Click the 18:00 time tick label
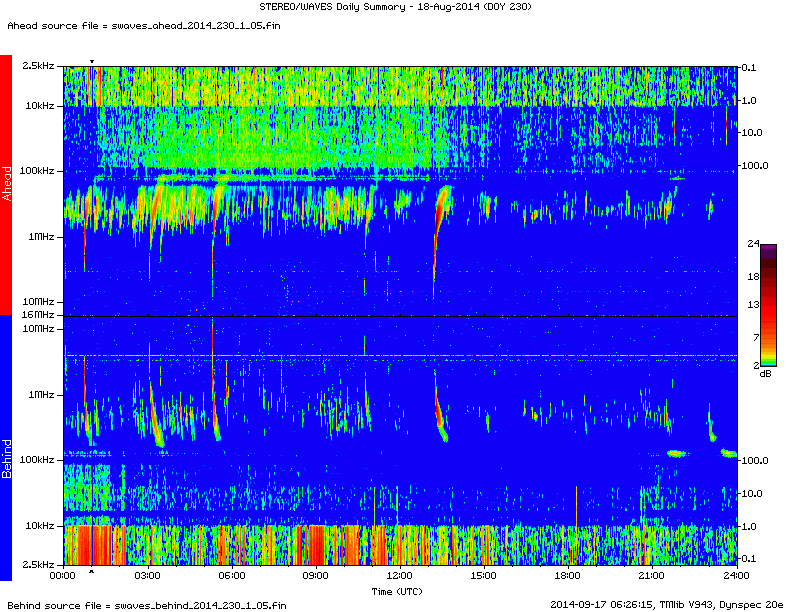The height and width of the screenshot is (612, 792). point(568,576)
